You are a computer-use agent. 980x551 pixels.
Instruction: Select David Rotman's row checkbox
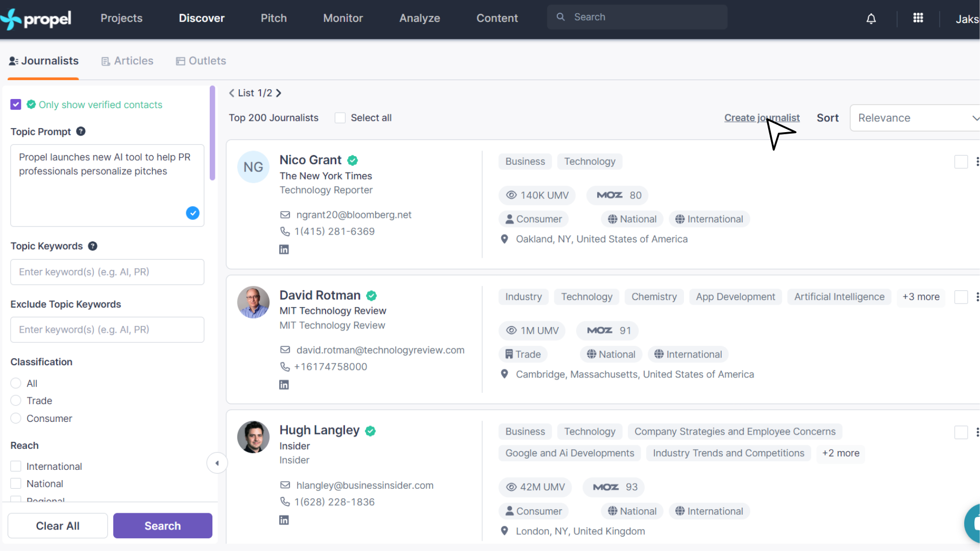pyautogui.click(x=961, y=297)
